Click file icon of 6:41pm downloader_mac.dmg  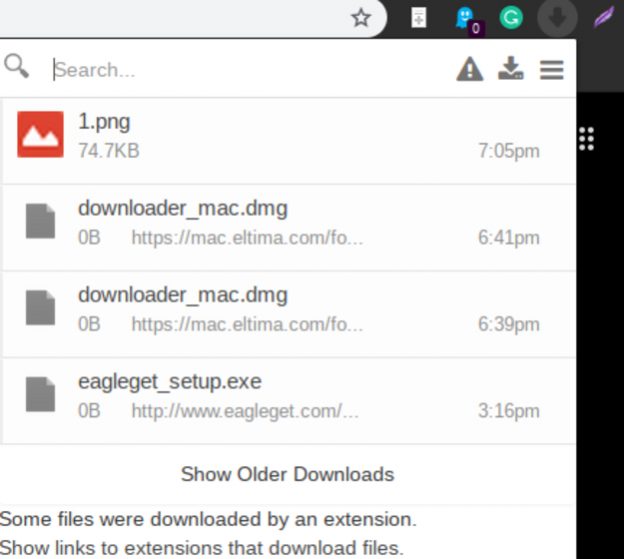40,221
